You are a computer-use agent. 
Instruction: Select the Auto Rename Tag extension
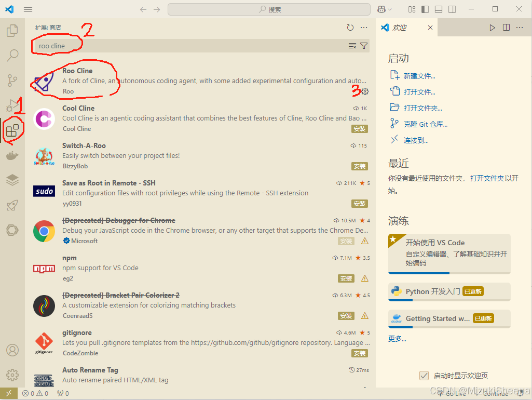[x=200, y=376]
